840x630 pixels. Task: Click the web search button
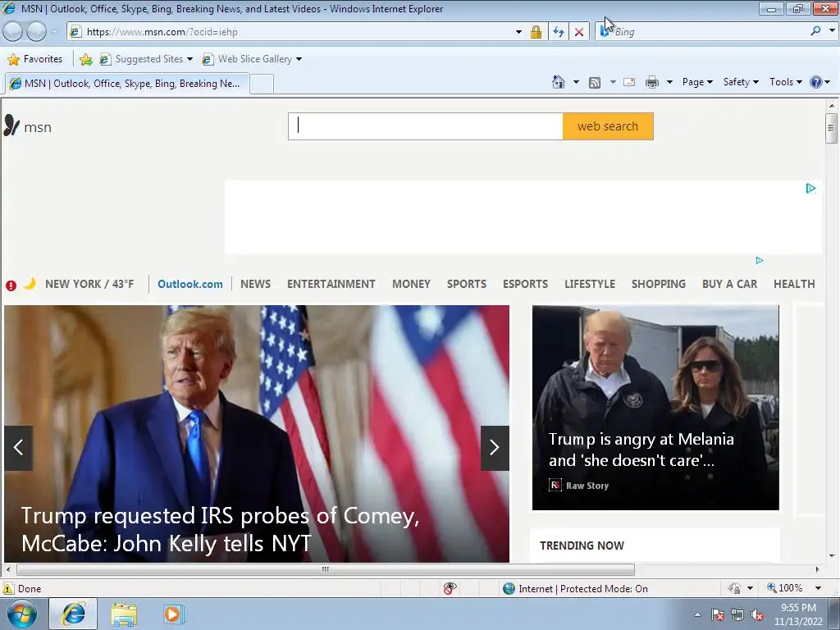pos(608,126)
